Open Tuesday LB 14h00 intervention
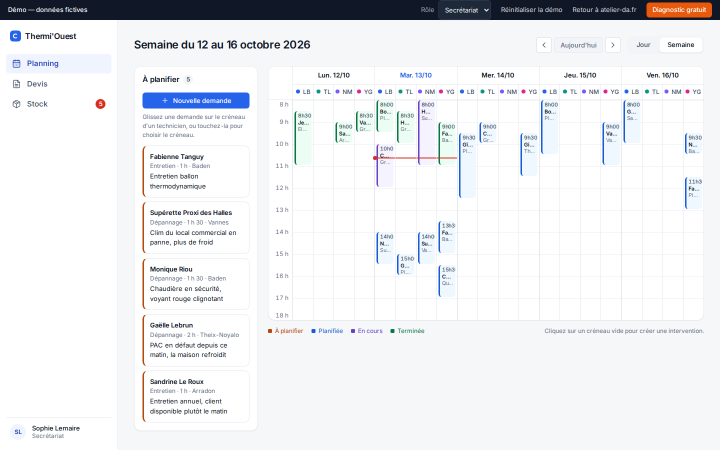The width and height of the screenshot is (720, 450). pos(385,248)
